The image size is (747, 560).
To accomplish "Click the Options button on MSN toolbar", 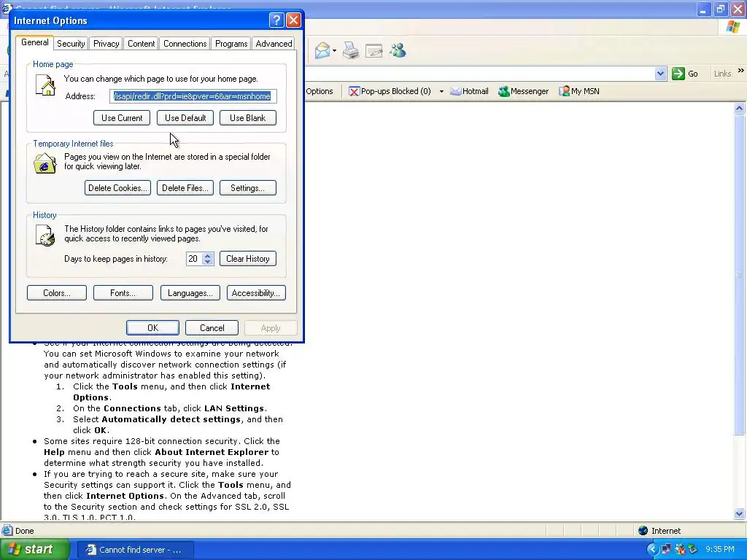I will [320, 91].
